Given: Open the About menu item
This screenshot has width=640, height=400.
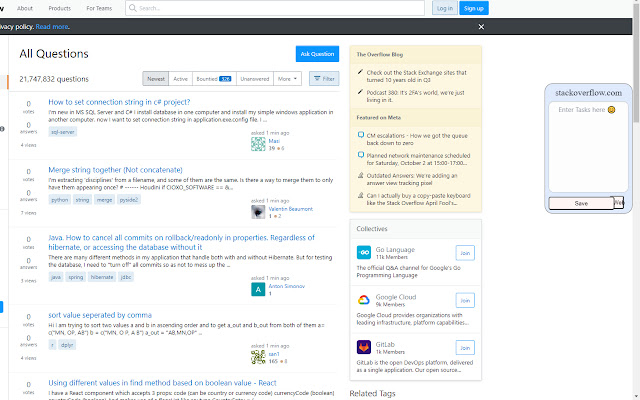Looking at the screenshot, I should click(24, 8).
